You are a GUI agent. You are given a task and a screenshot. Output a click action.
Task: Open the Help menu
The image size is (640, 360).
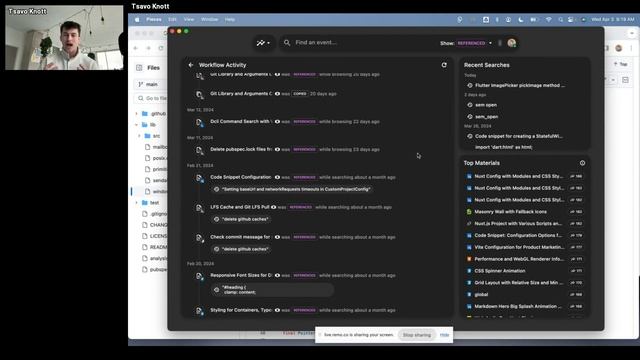(x=230, y=19)
